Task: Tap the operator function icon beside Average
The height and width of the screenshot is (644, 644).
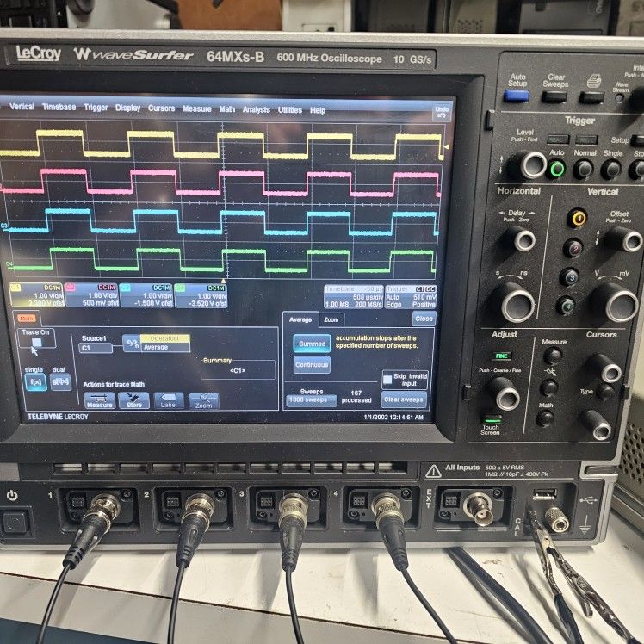Action: coord(131,344)
